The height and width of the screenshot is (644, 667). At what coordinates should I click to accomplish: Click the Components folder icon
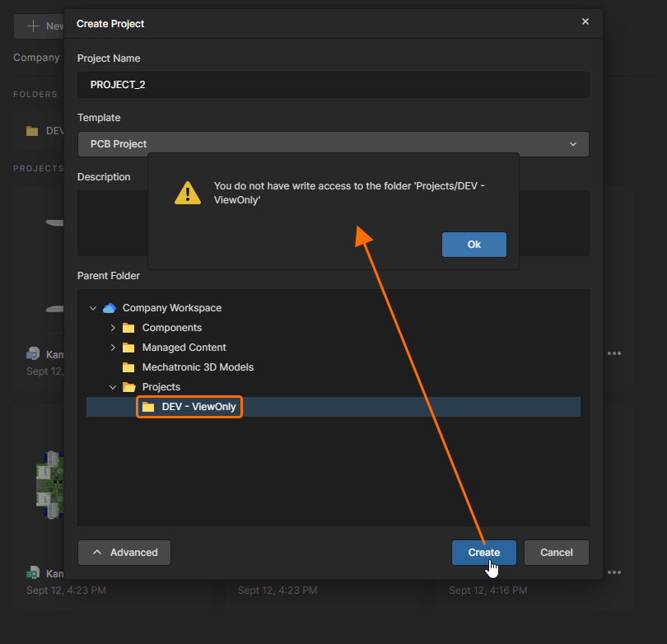(x=128, y=328)
